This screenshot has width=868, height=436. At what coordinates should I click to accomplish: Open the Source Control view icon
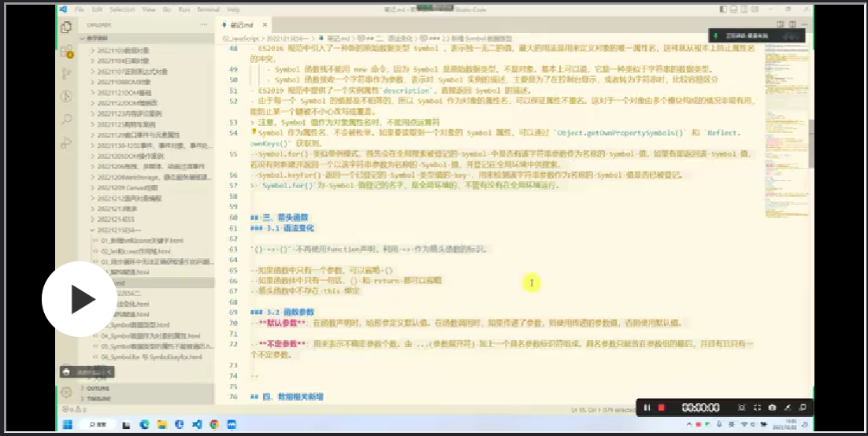tap(66, 74)
